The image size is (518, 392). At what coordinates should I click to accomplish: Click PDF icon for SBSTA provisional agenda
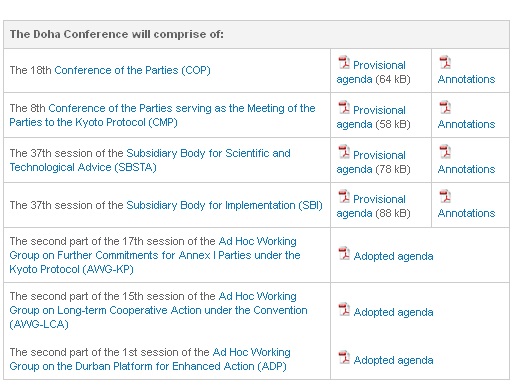(x=344, y=152)
